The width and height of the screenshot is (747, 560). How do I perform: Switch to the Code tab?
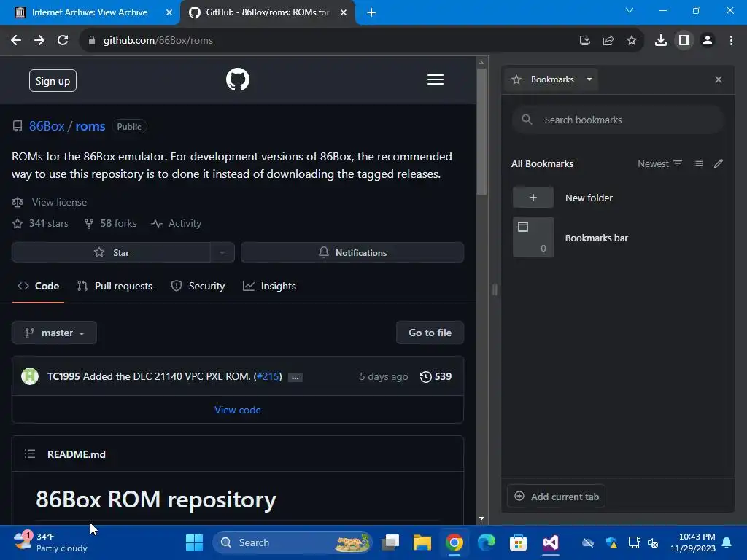pyautogui.click(x=38, y=286)
